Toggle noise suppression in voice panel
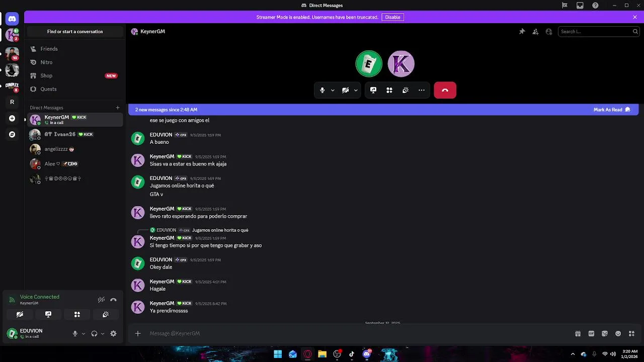Image resolution: width=644 pixels, height=362 pixels. pos(101,300)
